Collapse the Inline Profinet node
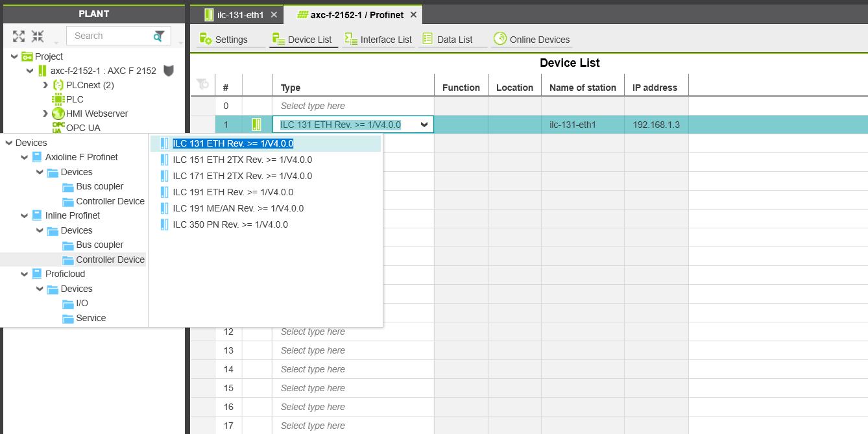868x434 pixels. click(x=24, y=215)
